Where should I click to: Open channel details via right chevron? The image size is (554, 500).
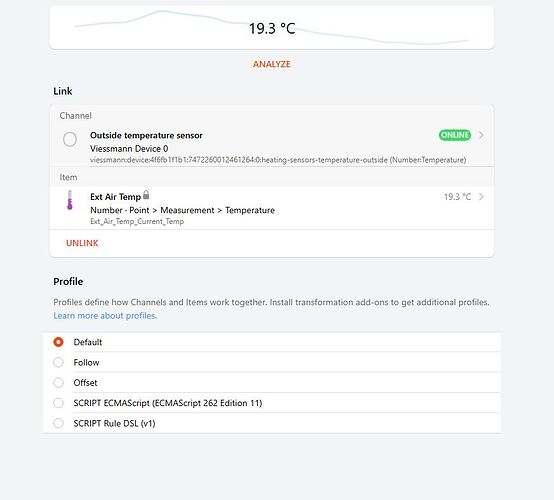click(481, 135)
